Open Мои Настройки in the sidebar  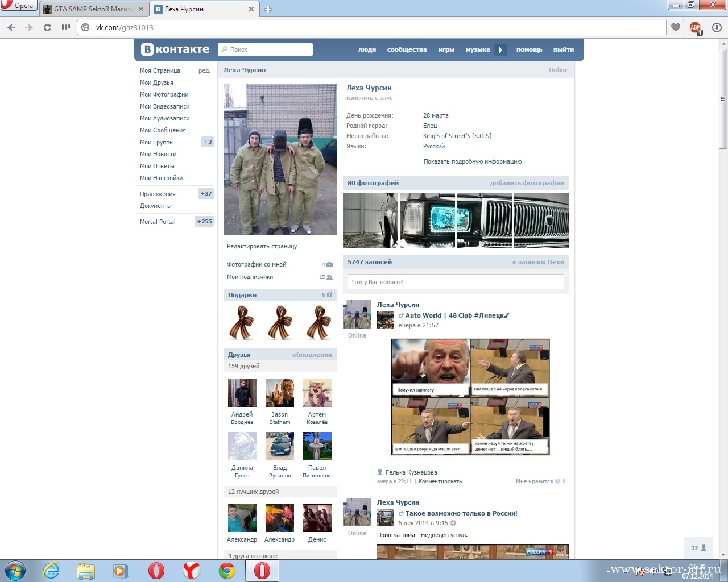point(161,178)
